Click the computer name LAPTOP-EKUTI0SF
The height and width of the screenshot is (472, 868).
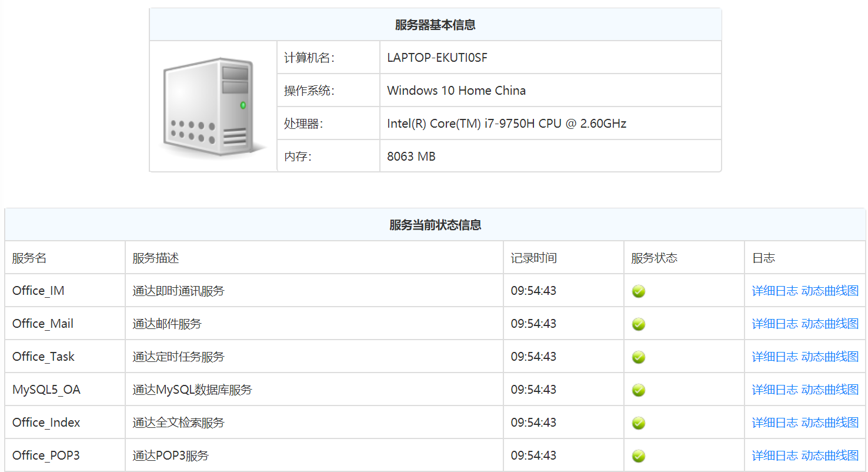(x=437, y=58)
